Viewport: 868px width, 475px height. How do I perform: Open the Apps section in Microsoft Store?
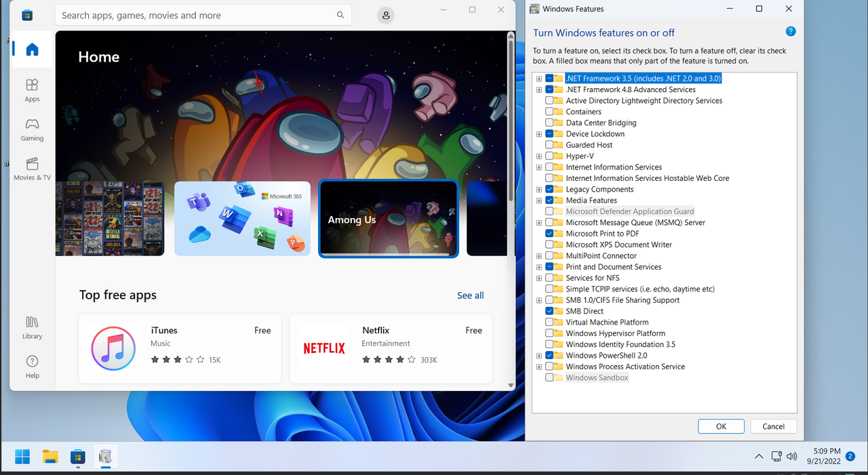[32, 90]
